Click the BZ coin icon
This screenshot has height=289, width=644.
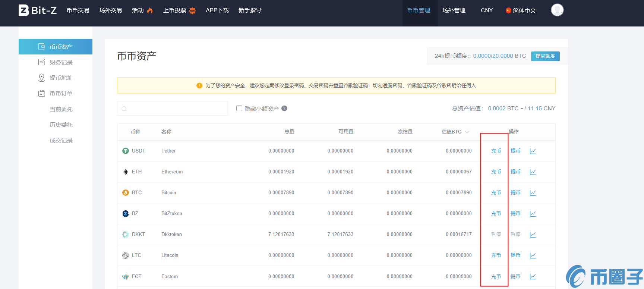coord(126,214)
